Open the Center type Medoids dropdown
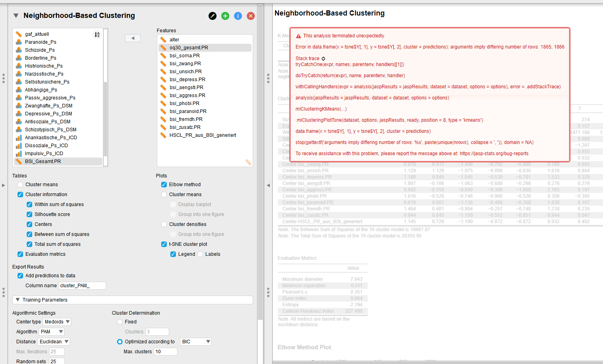The image size is (603, 364). click(x=57, y=321)
